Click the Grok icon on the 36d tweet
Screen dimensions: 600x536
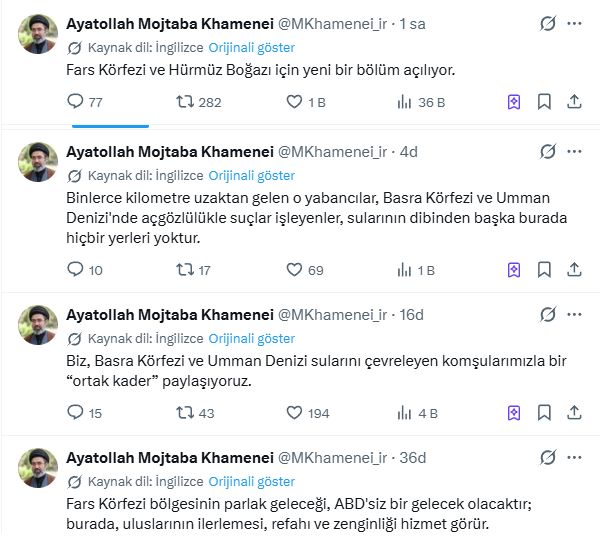click(x=547, y=458)
